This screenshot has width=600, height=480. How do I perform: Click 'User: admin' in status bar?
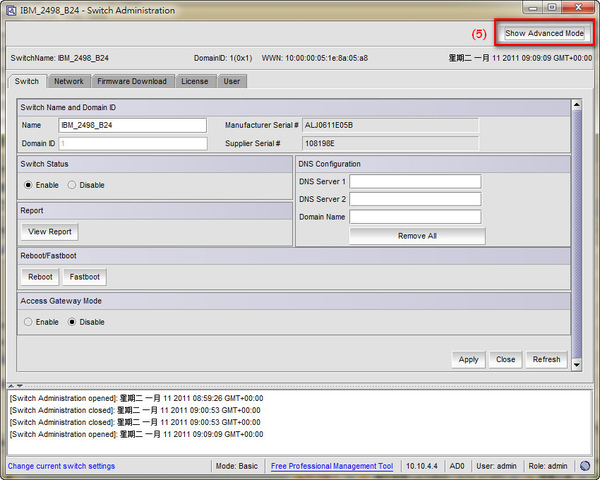click(496, 466)
